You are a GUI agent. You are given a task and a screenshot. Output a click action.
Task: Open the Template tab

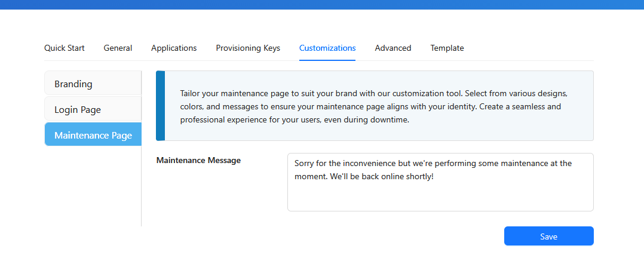click(x=447, y=48)
